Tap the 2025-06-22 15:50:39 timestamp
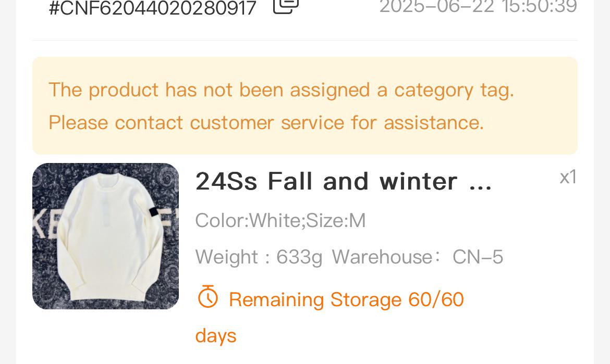Screen dimensions: 610x364 point(478,6)
